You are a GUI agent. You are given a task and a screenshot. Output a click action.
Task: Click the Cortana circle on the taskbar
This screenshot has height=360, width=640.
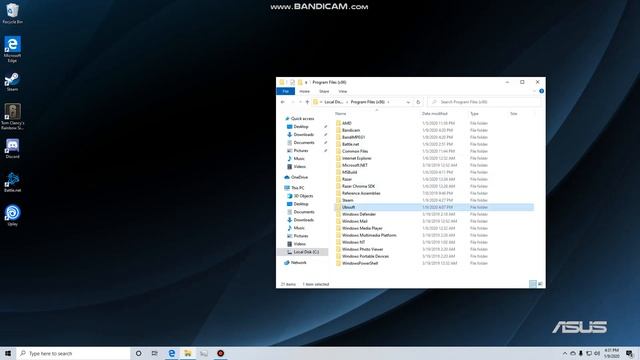tap(138, 353)
